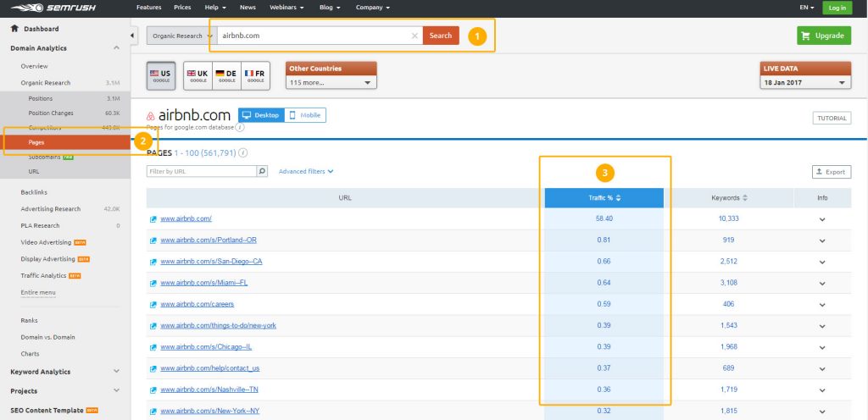Open the EN language dropdown

(x=807, y=8)
